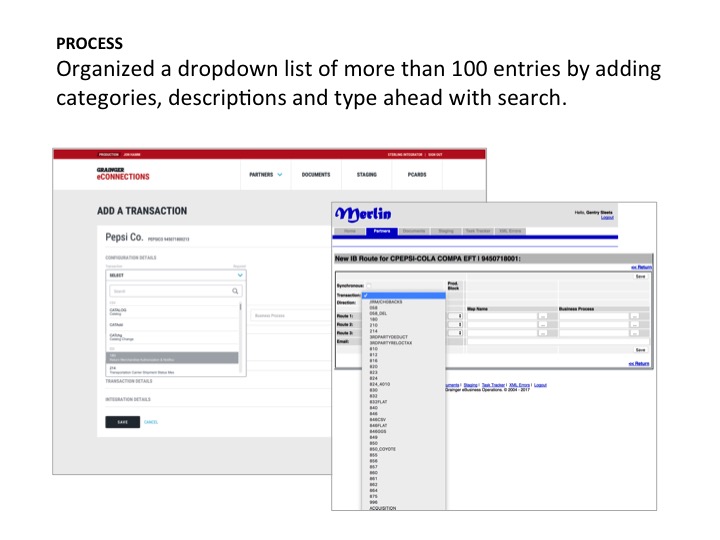The image size is (720, 540).
Task: Expand the Integration Details section
Action: coord(128,399)
